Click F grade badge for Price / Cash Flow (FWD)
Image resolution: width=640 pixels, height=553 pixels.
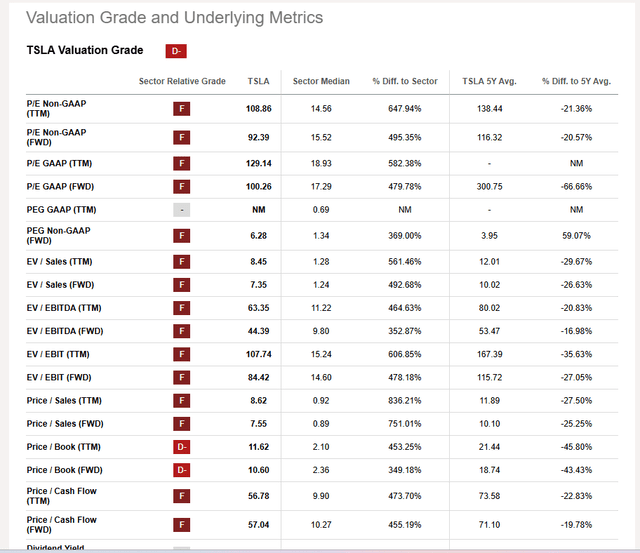[182, 525]
